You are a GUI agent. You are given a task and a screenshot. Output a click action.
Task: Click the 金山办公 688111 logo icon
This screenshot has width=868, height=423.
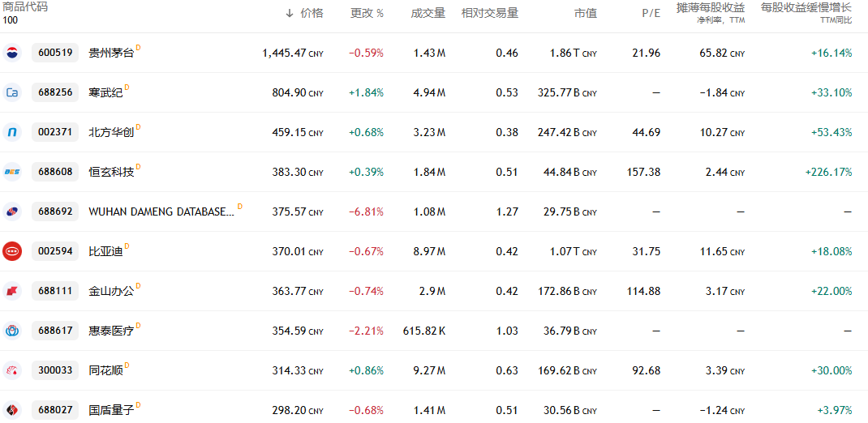pyautogui.click(x=11, y=291)
